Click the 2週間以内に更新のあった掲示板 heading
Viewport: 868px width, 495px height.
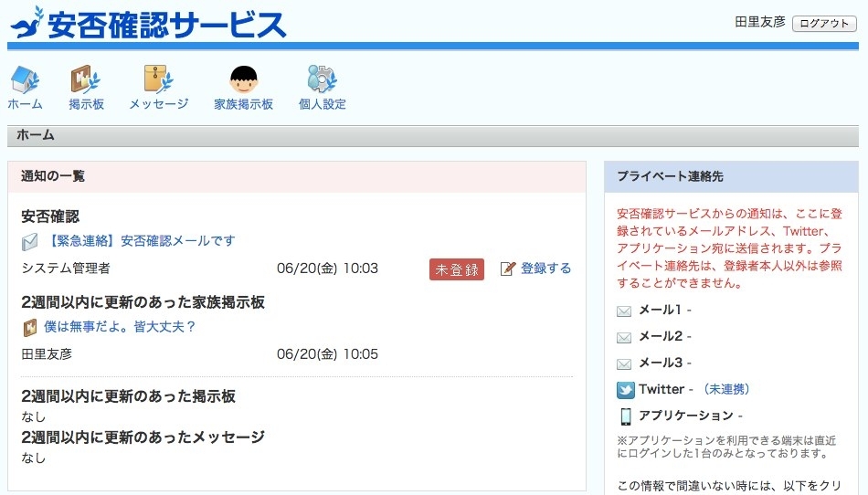[129, 396]
